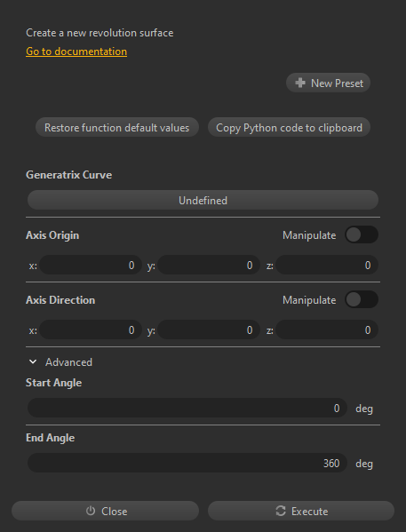Click the Start Angle value field

click(x=187, y=408)
